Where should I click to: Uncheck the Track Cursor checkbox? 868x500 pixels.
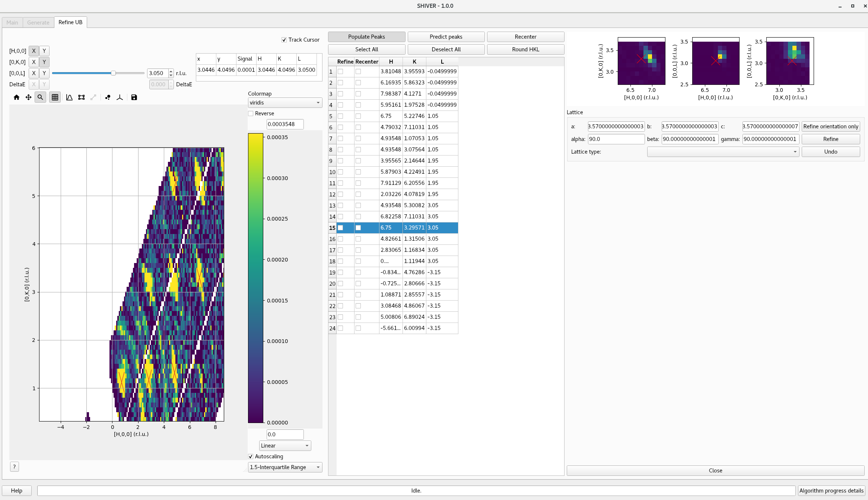284,39
